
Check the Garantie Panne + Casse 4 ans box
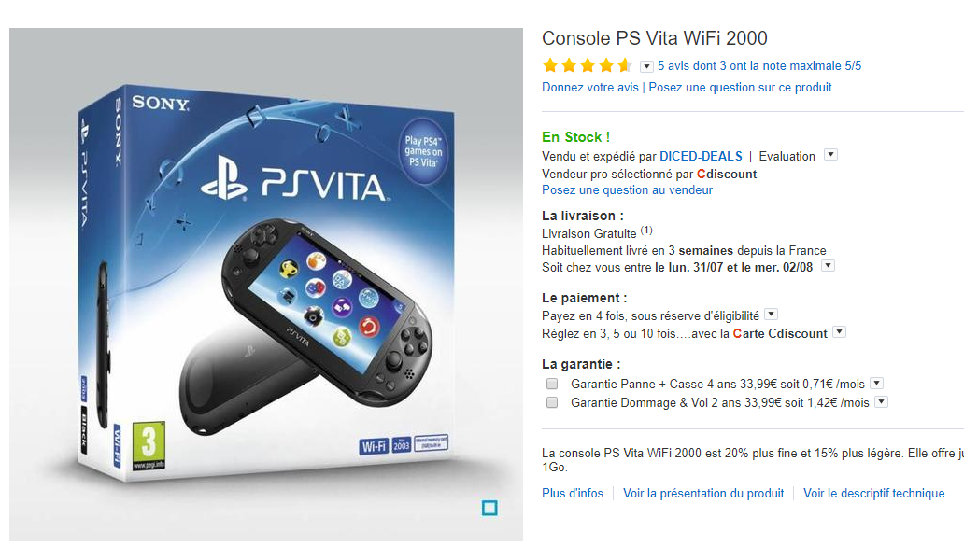coord(552,384)
